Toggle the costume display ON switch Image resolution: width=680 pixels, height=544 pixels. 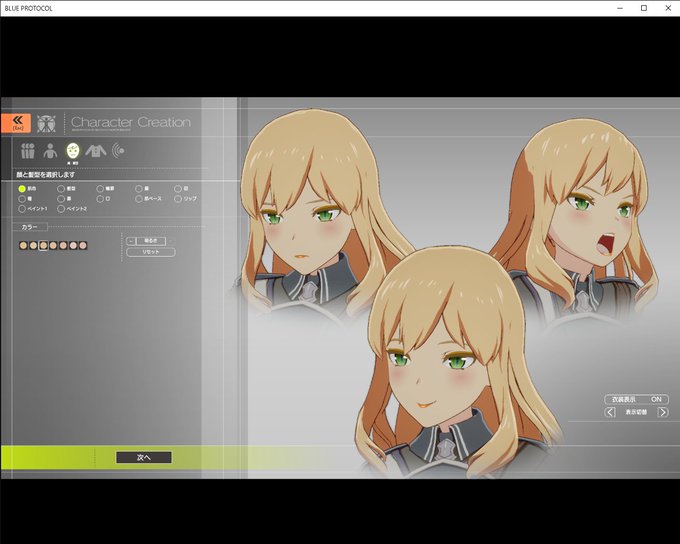[x=636, y=399]
